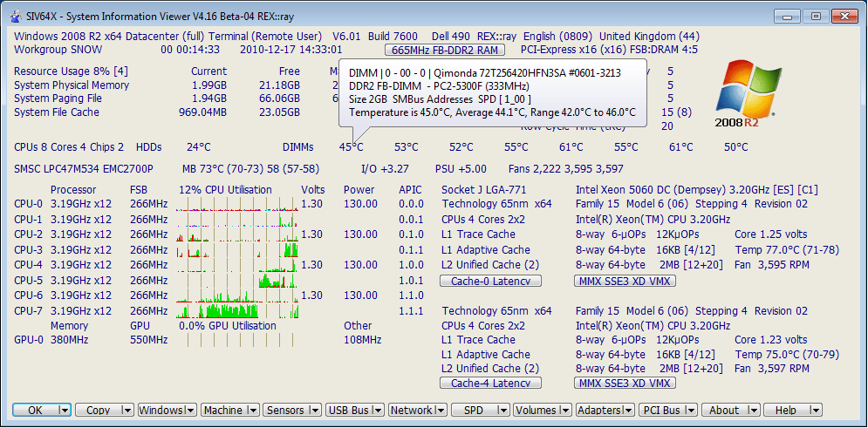Viewport: 868px width, 428px height.
Task: Open the Help dropdown arrow
Action: click(x=815, y=410)
